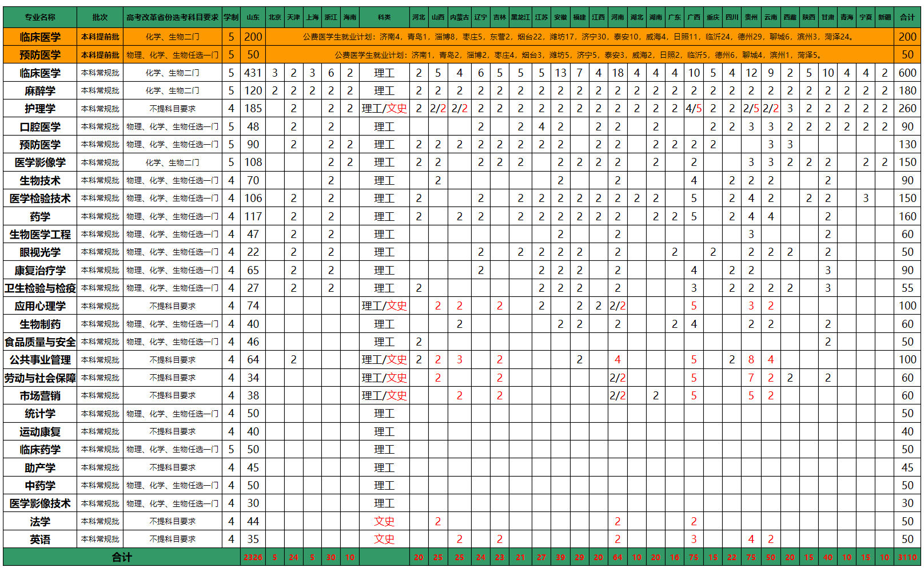Click the 64 total under 河南 column

pyautogui.click(x=618, y=557)
